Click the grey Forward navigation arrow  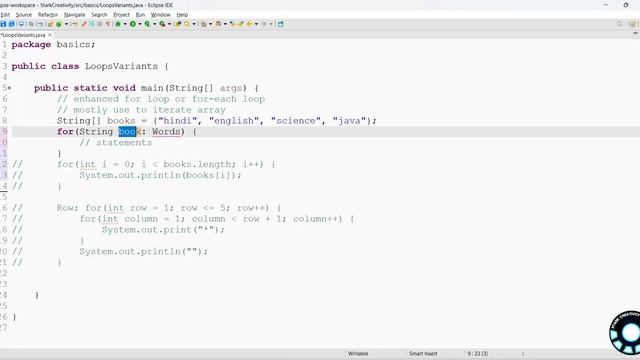point(264,24)
